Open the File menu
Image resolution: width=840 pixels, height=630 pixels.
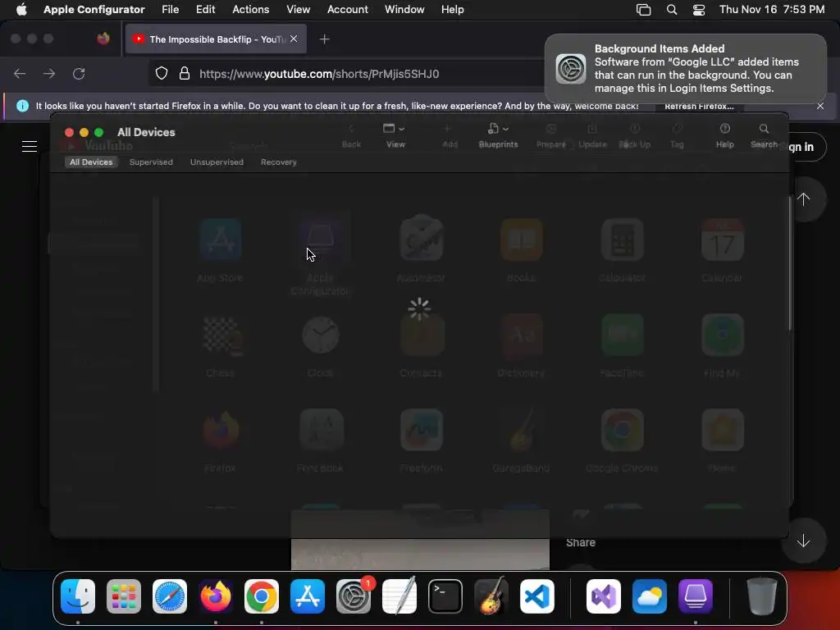(x=171, y=9)
